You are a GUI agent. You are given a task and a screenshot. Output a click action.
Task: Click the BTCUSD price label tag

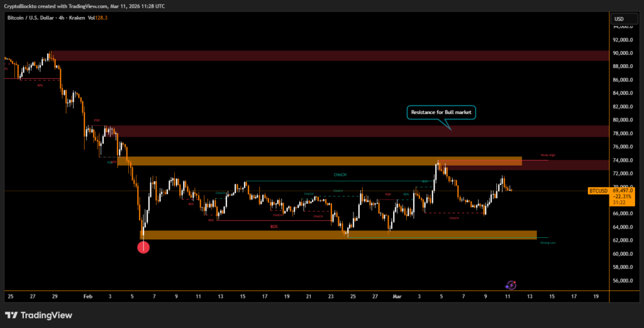597,189
